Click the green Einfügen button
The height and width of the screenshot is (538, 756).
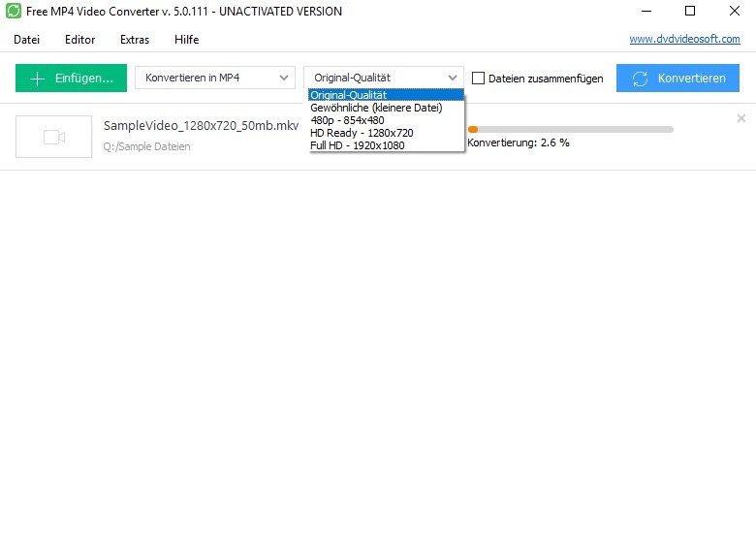[72, 79]
